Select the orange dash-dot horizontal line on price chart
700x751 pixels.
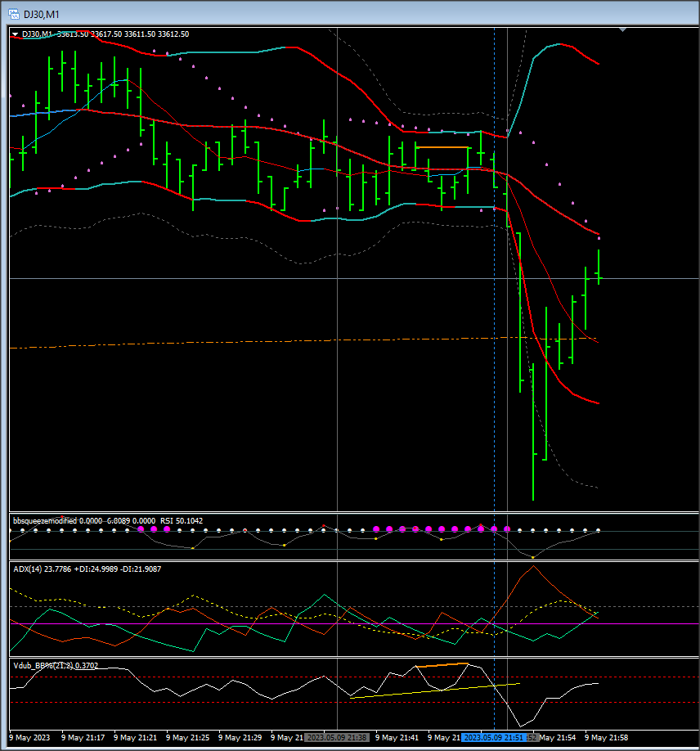(x=303, y=343)
